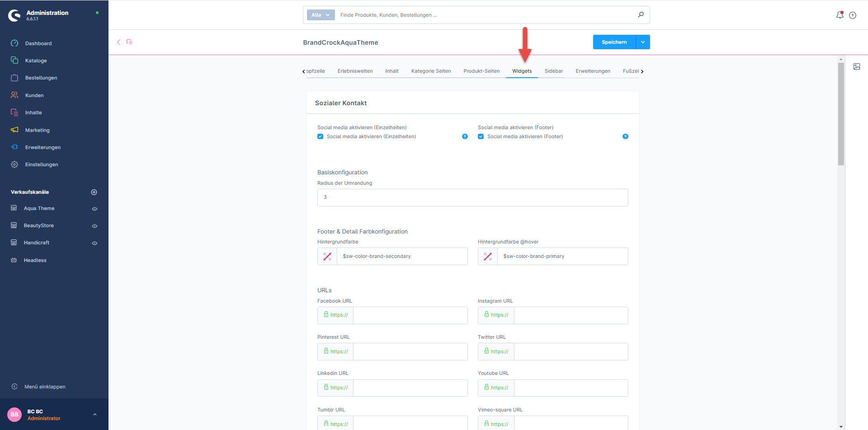The image size is (868, 430).
Task: Click the back arrow next to theme title
Action: 119,42
